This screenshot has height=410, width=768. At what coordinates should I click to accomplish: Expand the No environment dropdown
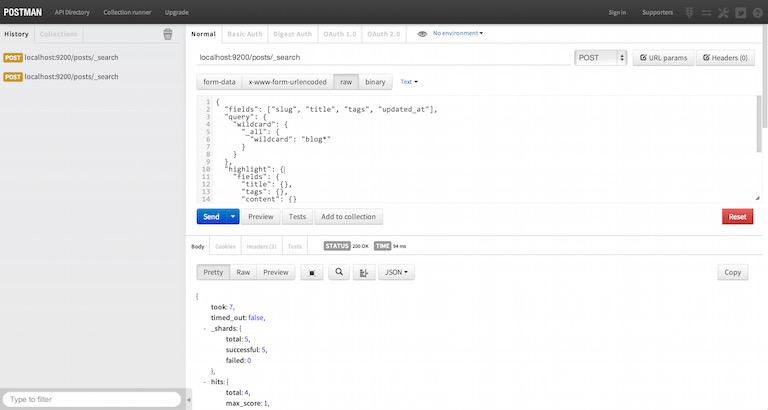[x=458, y=34]
